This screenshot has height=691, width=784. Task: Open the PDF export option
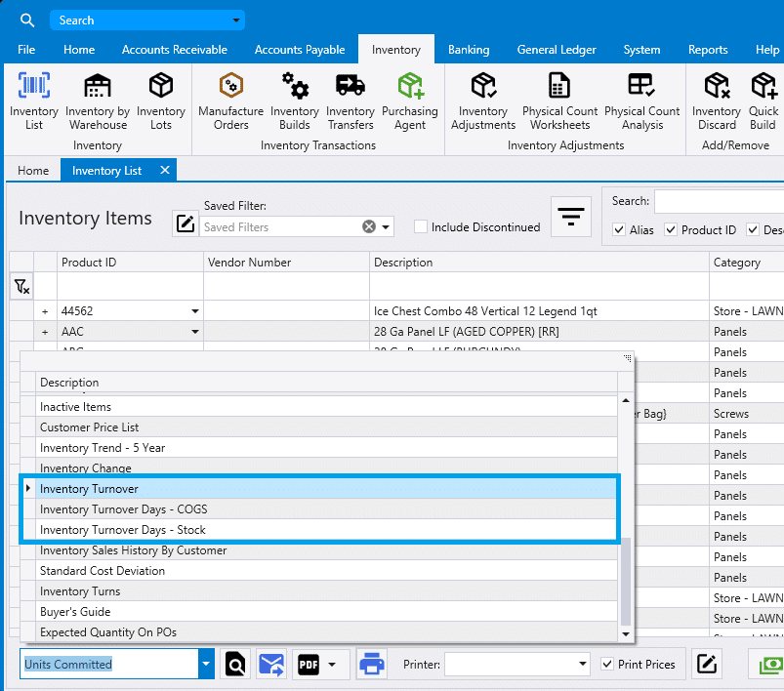pos(307,664)
